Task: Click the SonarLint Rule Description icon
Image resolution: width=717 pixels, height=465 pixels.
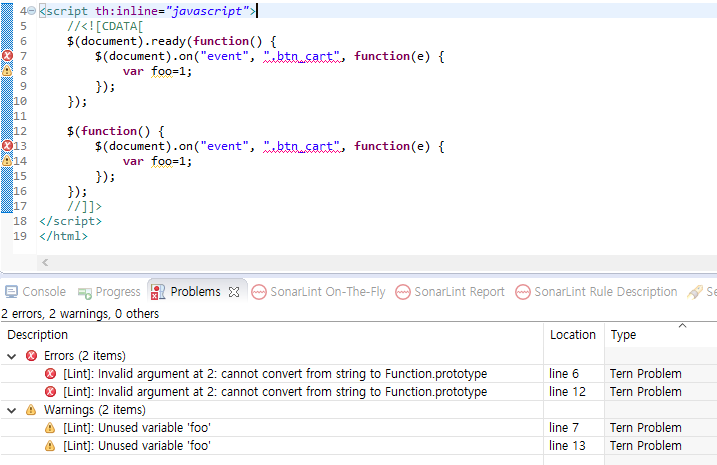Action: click(523, 292)
